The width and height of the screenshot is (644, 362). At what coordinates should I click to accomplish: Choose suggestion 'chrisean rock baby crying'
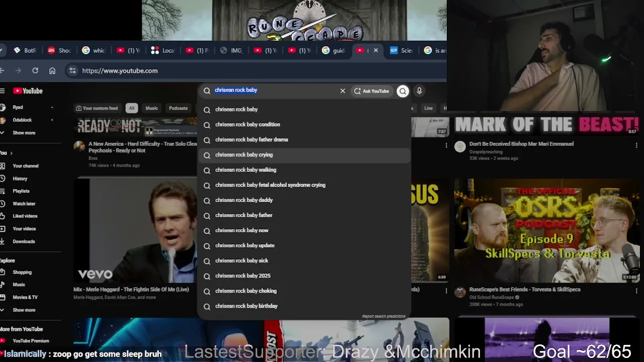[x=305, y=155]
